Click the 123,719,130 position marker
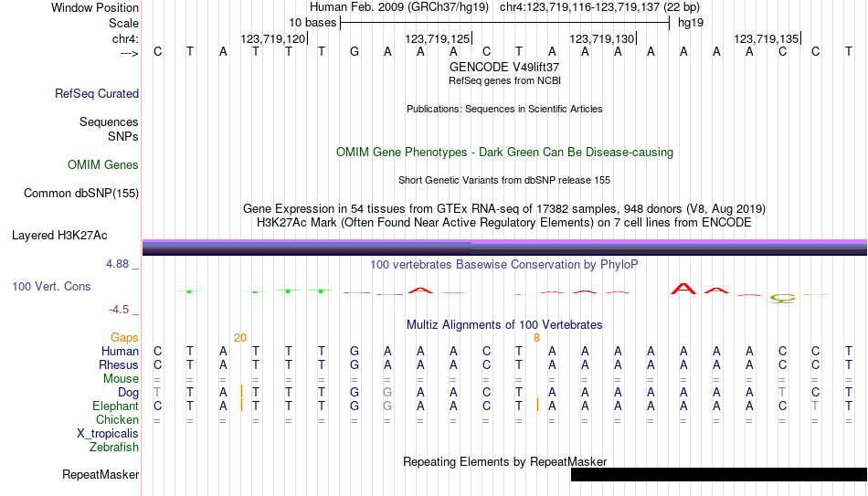This screenshot has height=496, width=868. click(602, 38)
